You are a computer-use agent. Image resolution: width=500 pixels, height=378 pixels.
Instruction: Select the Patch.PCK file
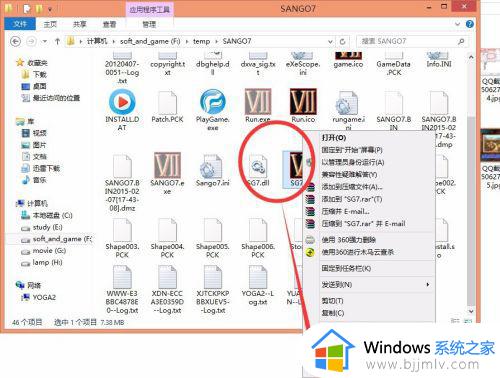click(x=167, y=102)
